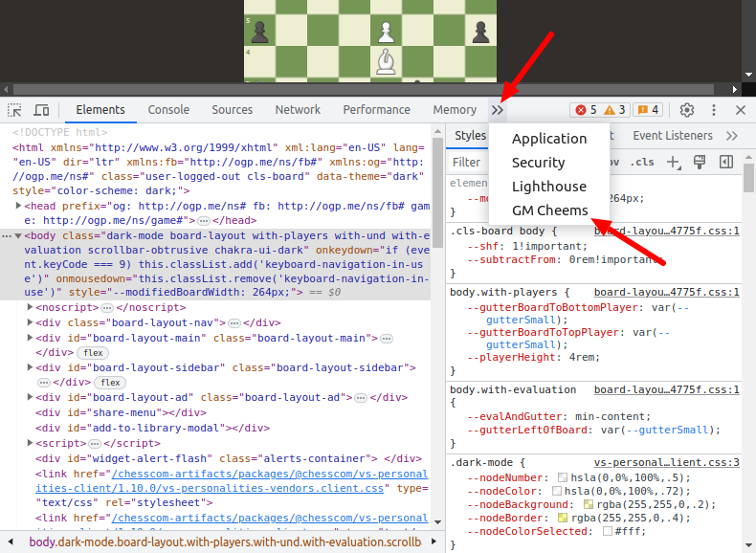
Task: Show more Styles pane tabs chevron
Action: click(731, 136)
